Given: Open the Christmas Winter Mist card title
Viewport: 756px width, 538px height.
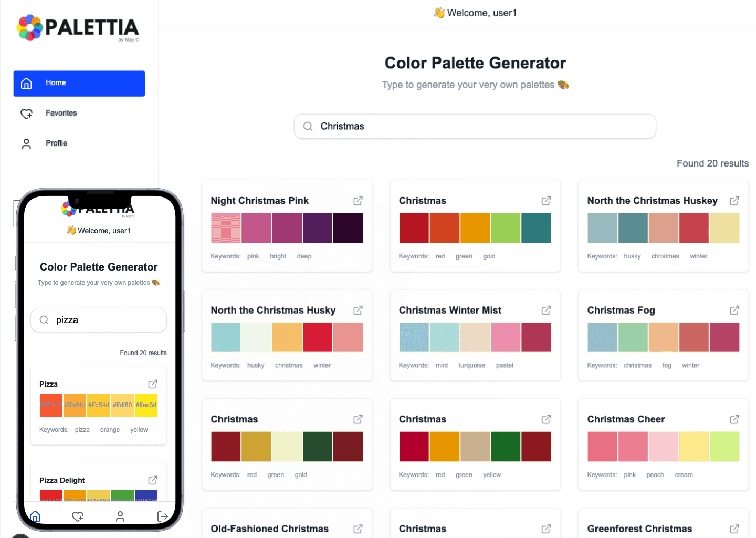Looking at the screenshot, I should coord(450,310).
